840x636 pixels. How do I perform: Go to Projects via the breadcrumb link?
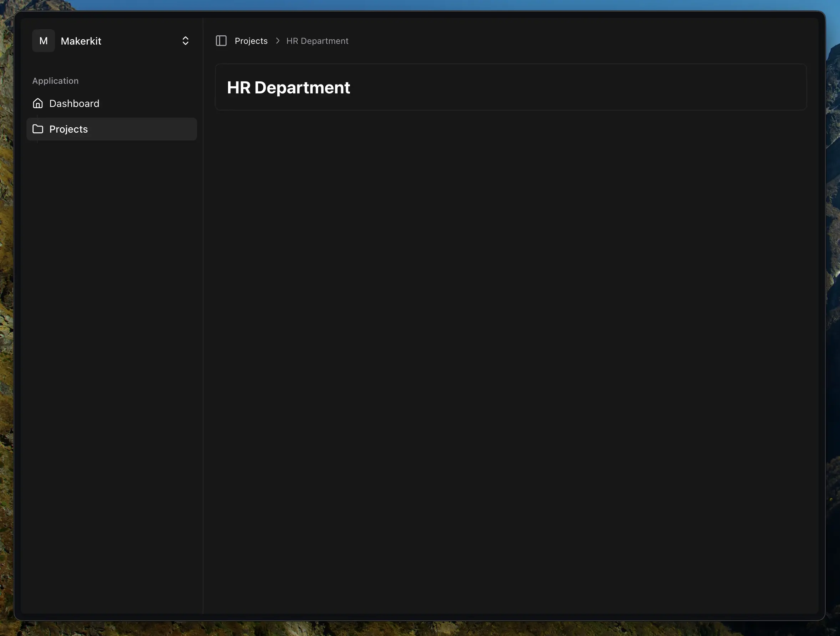251,41
